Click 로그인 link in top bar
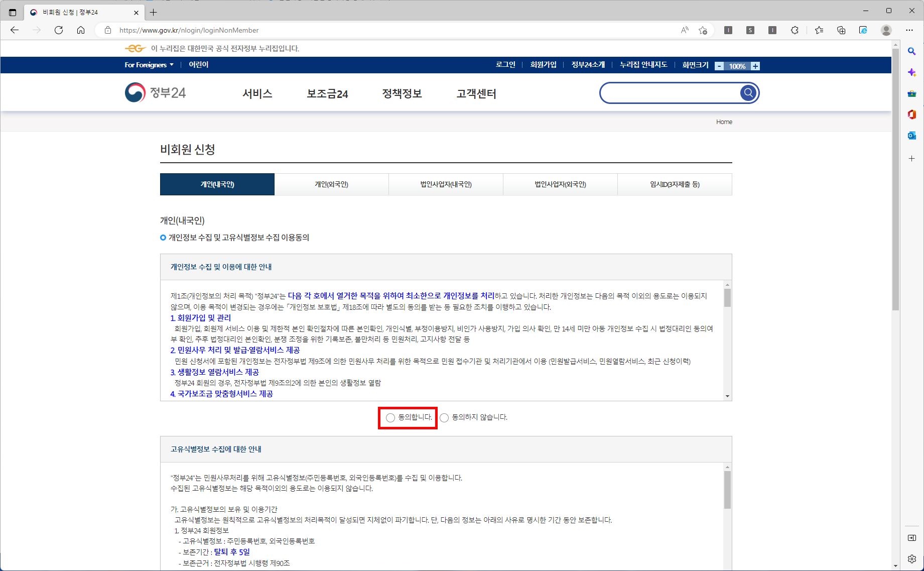 (505, 65)
